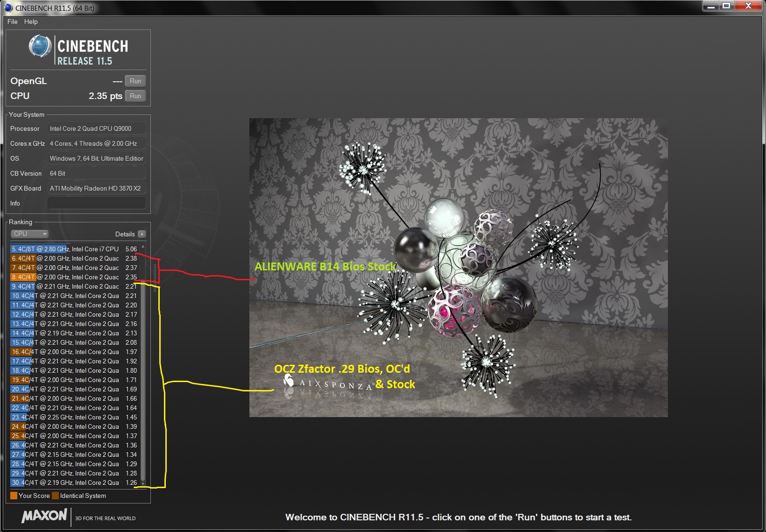This screenshot has width=766, height=532.
Task: Click the OS field Windows 7 64 Bit
Action: point(97,158)
